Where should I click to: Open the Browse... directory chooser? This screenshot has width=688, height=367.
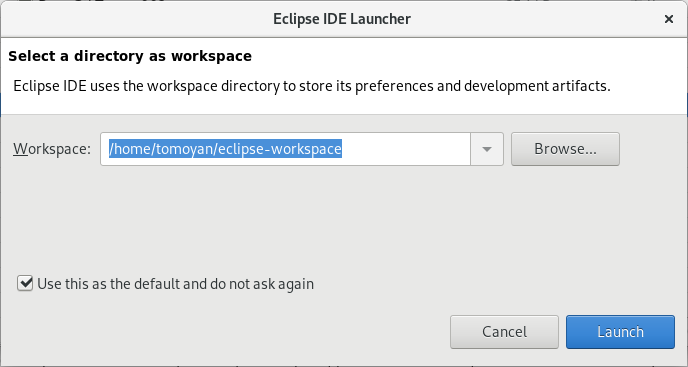(x=565, y=149)
